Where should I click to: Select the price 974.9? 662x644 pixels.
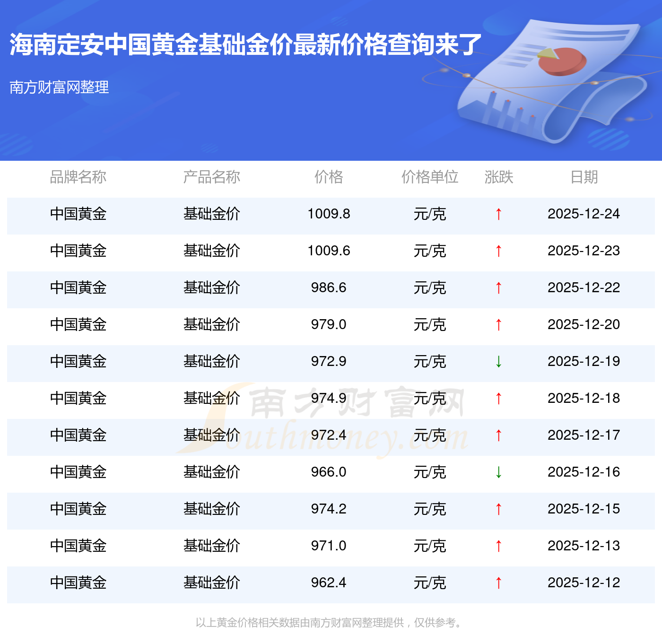(x=329, y=398)
